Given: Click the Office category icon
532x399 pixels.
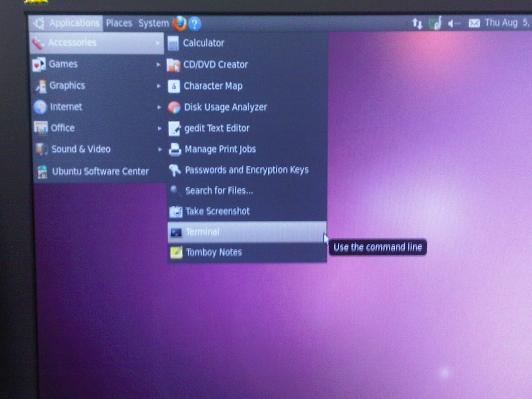Looking at the screenshot, I should [x=41, y=128].
